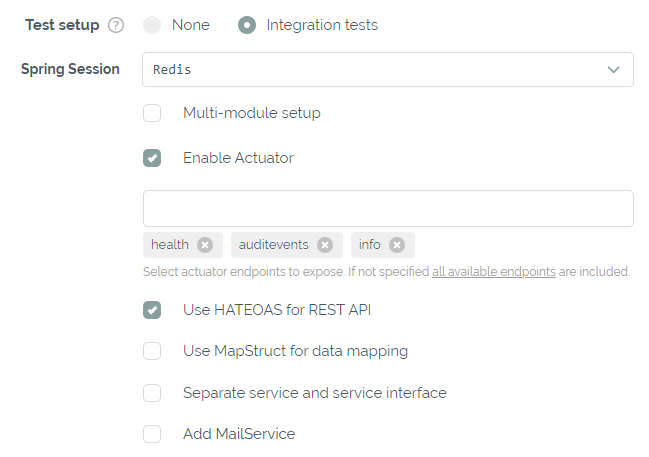Select Integration tests radio option

[247, 25]
